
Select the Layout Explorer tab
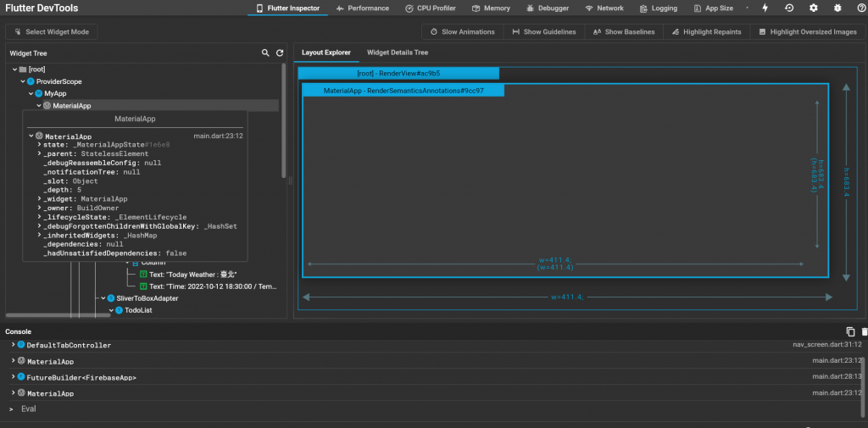click(x=326, y=53)
